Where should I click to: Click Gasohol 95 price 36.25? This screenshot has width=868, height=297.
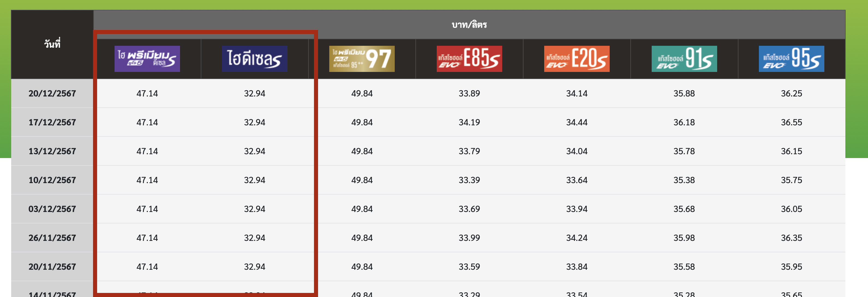coord(792,93)
